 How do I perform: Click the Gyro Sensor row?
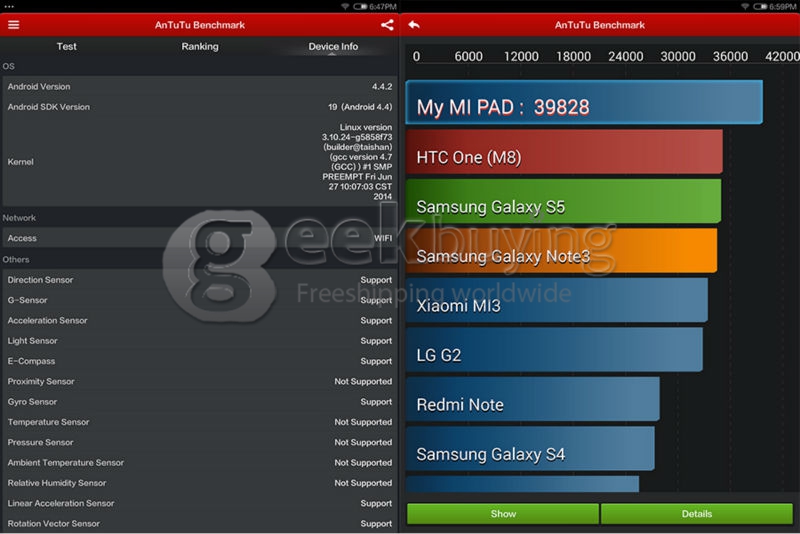pos(199,402)
